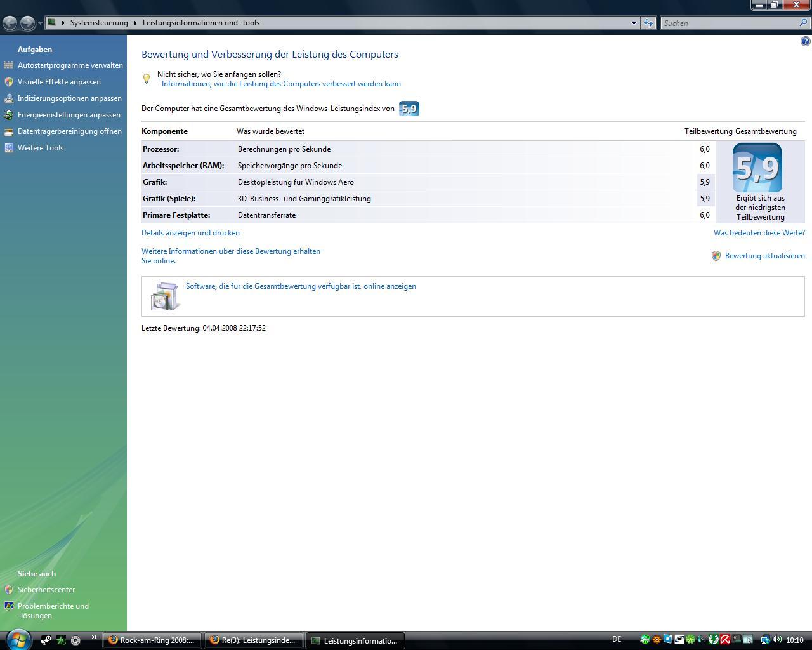812x650 pixels.
Task: Click the Forward navigation button
Action: (x=27, y=23)
